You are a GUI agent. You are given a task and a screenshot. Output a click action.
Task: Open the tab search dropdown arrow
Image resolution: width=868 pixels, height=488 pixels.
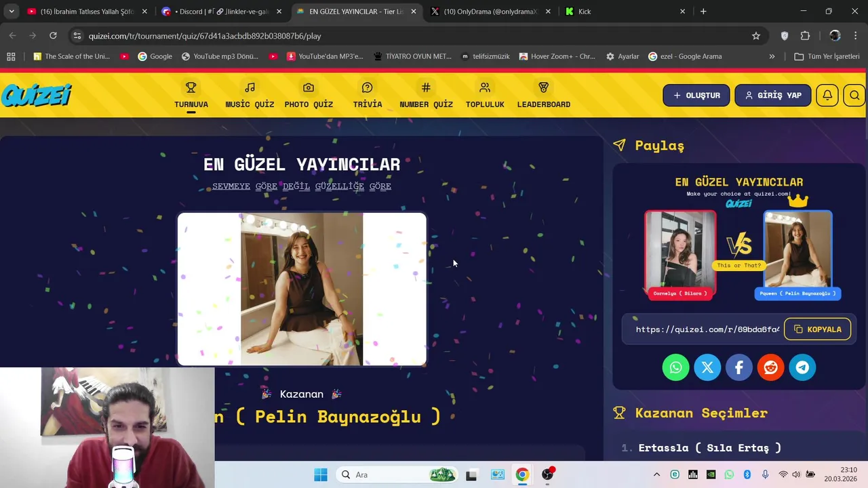coord(12,12)
